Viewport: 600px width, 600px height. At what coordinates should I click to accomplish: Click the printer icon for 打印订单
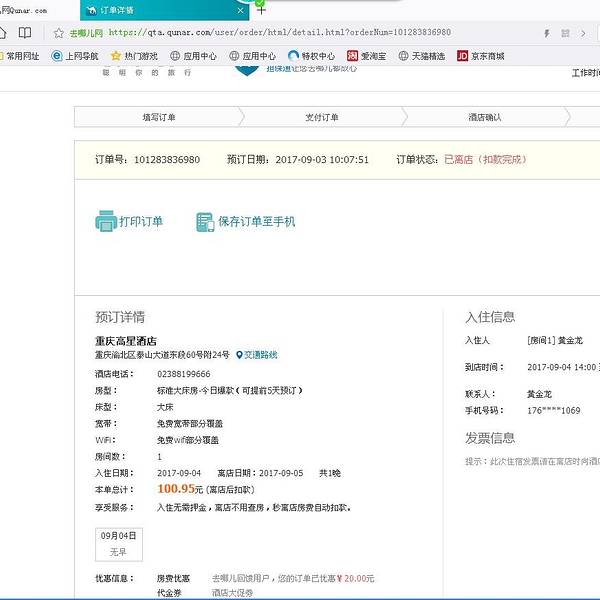(x=105, y=222)
